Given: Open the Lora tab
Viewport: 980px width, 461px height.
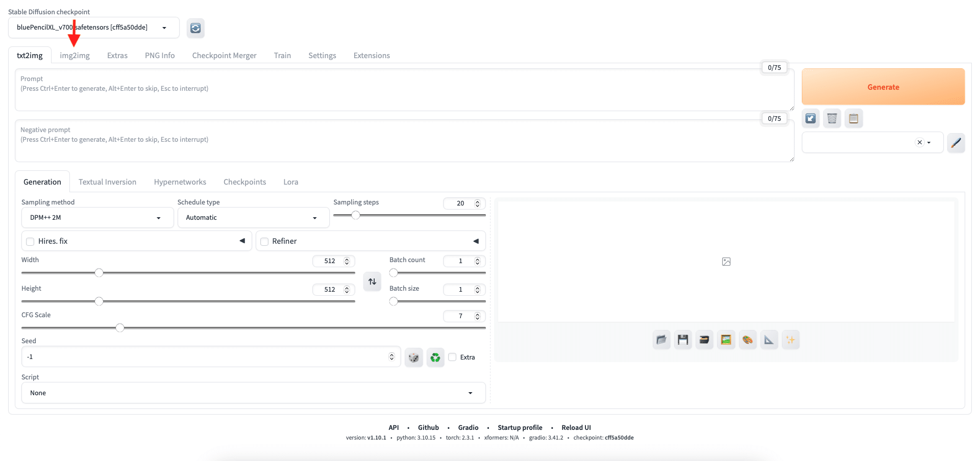Looking at the screenshot, I should [x=290, y=182].
